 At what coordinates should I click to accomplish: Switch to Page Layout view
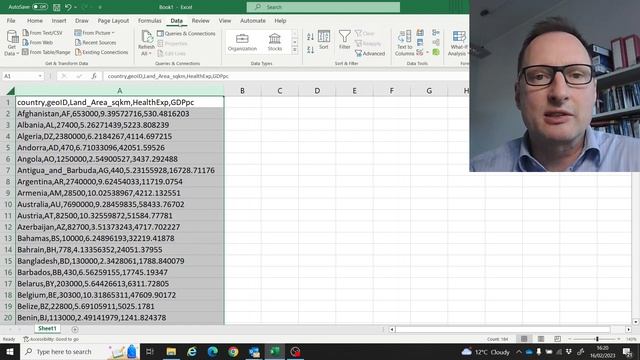click(x=541, y=339)
